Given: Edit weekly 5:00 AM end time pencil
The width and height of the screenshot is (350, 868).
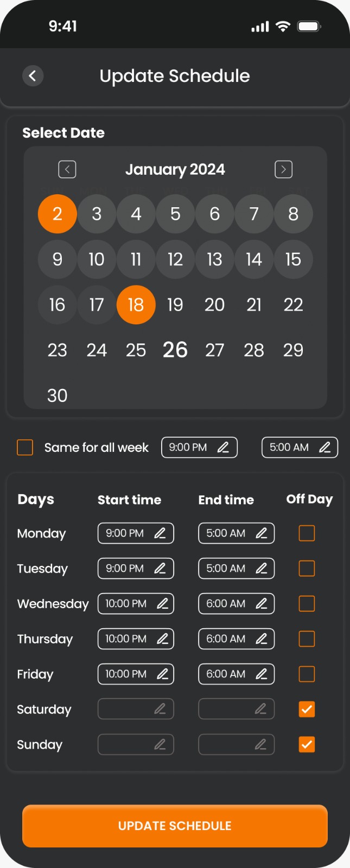Looking at the screenshot, I should (325, 448).
